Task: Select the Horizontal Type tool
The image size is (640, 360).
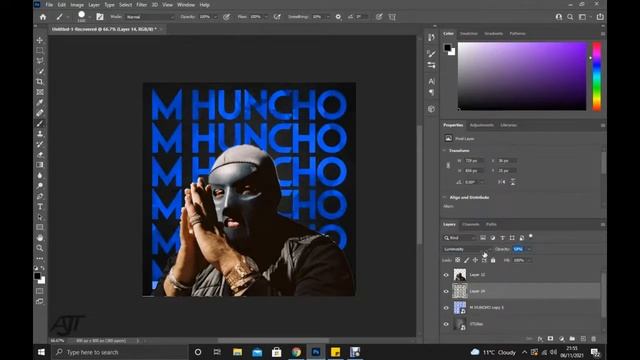Action: (40, 207)
